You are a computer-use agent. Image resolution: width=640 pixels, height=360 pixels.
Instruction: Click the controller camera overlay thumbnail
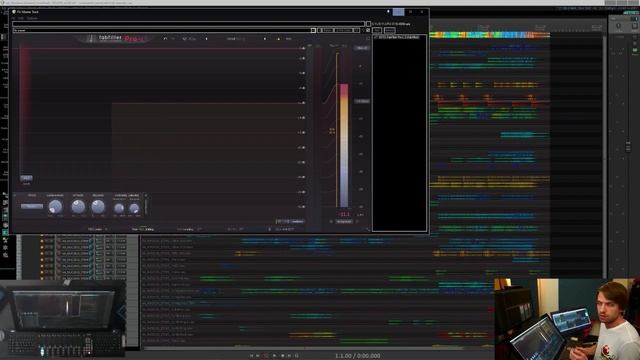click(63, 320)
